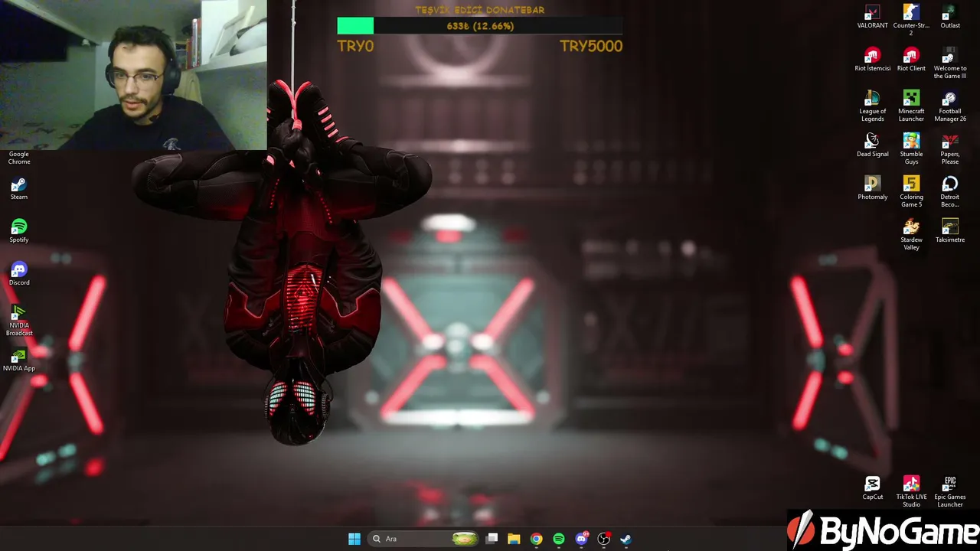Select the Papers, Please desktop icon
The height and width of the screenshot is (551, 980).
tap(950, 148)
